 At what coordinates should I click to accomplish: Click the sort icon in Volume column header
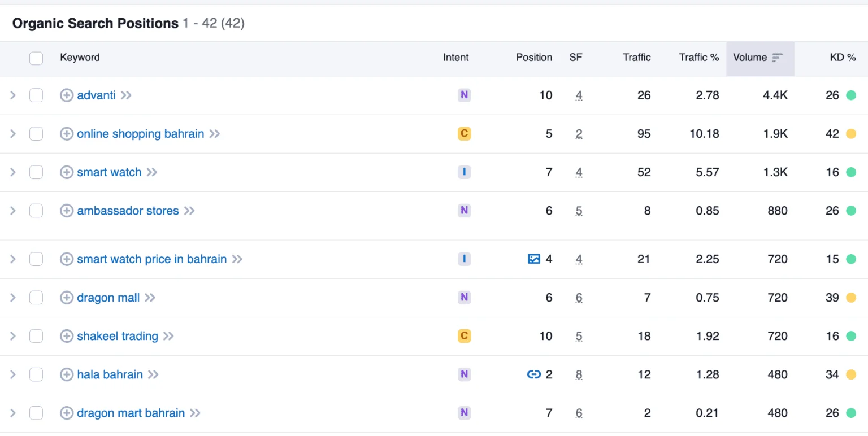[778, 58]
